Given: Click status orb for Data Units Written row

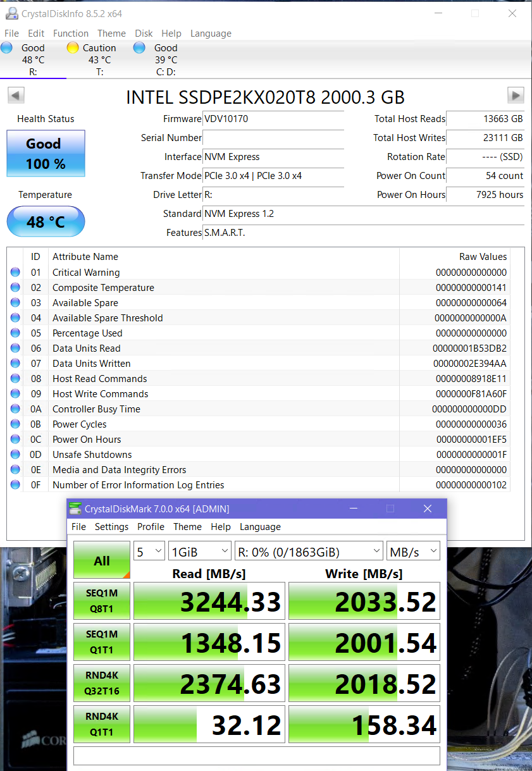Looking at the screenshot, I should 15,364.
